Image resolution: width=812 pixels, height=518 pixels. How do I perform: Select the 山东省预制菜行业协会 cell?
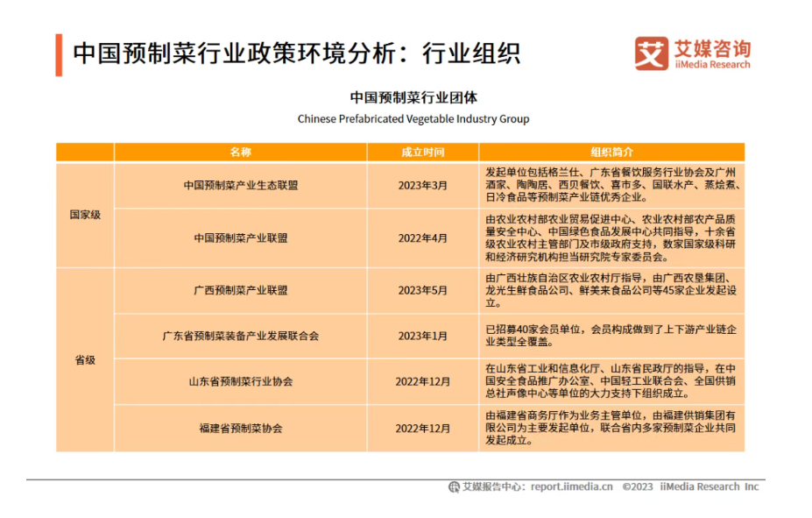point(240,382)
